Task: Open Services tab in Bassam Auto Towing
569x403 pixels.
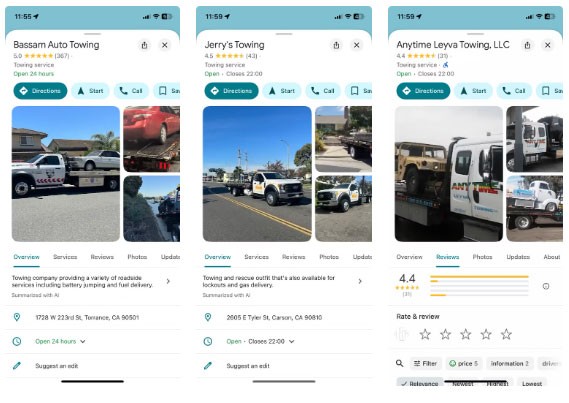Action: click(x=65, y=257)
